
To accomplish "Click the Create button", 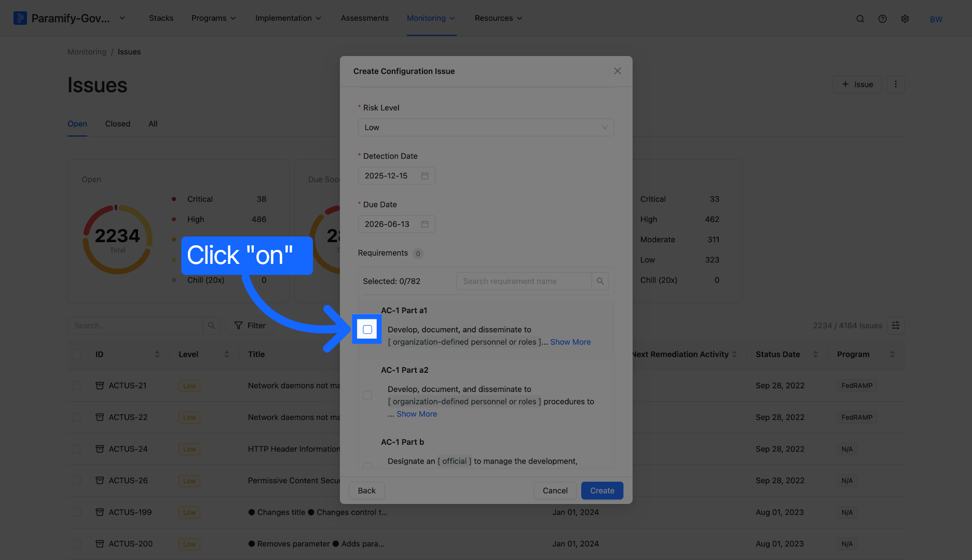I will (x=602, y=491).
